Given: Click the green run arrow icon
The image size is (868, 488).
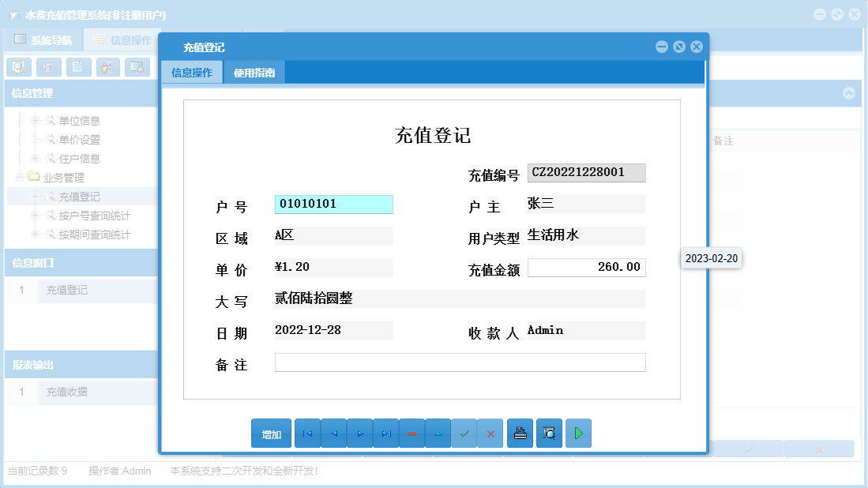Looking at the screenshot, I should click(x=578, y=433).
